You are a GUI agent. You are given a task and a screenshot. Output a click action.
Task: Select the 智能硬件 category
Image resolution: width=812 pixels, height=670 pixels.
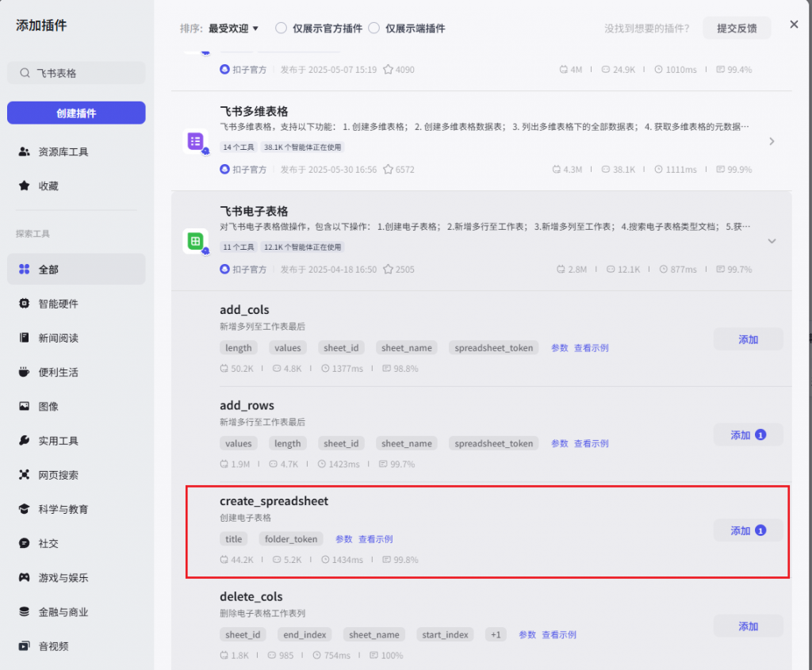tap(76, 304)
